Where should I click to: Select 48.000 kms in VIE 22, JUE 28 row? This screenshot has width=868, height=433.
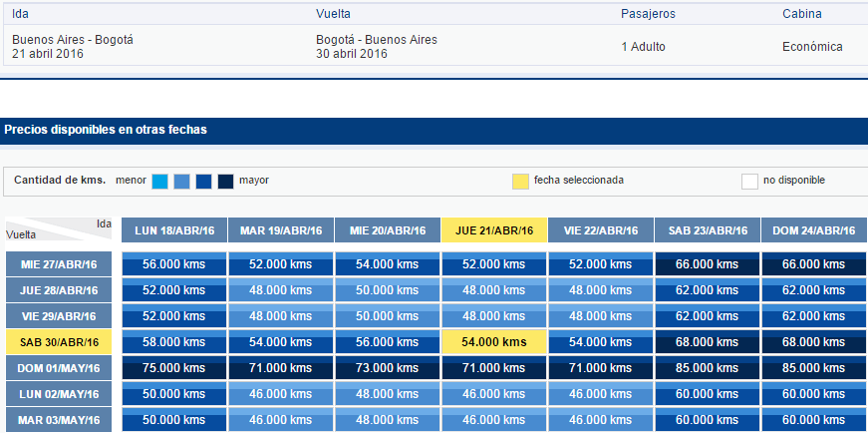coord(601,290)
